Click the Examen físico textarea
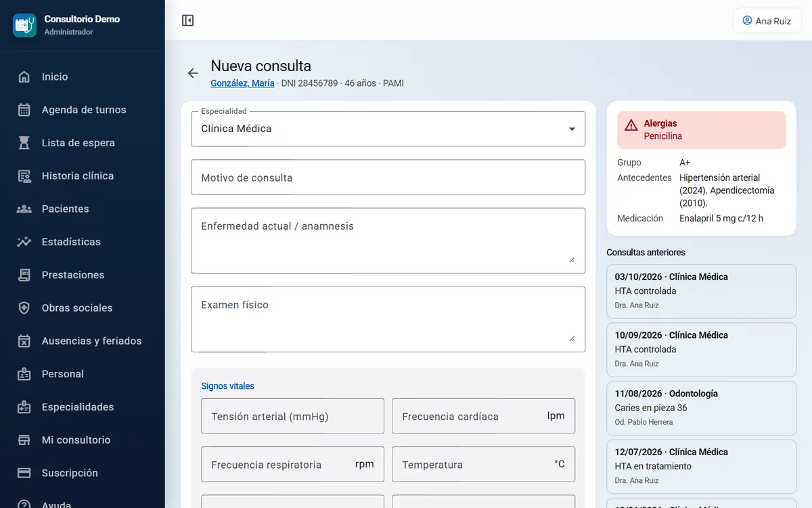Image resolution: width=812 pixels, height=508 pixels. [388, 320]
